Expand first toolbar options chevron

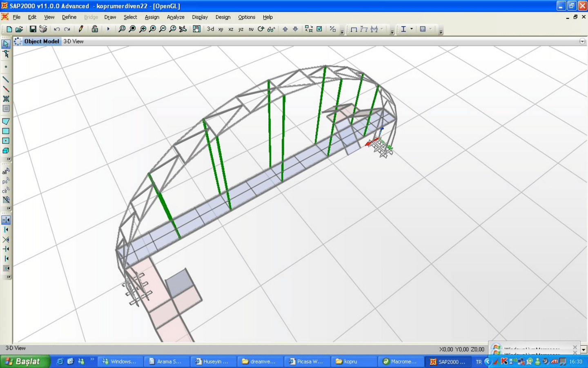[342, 31]
